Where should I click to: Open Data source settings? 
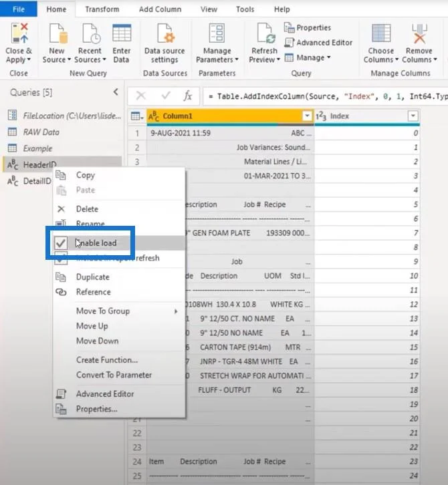(164, 43)
